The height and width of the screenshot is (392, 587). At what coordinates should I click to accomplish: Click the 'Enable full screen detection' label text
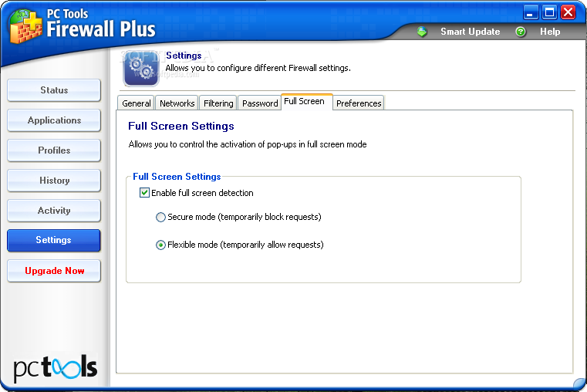click(x=202, y=193)
